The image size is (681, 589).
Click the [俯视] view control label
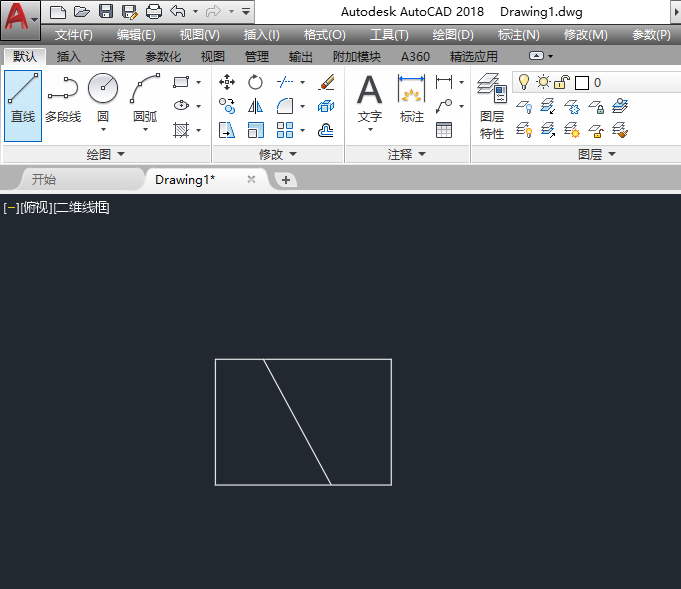pyautogui.click(x=36, y=208)
